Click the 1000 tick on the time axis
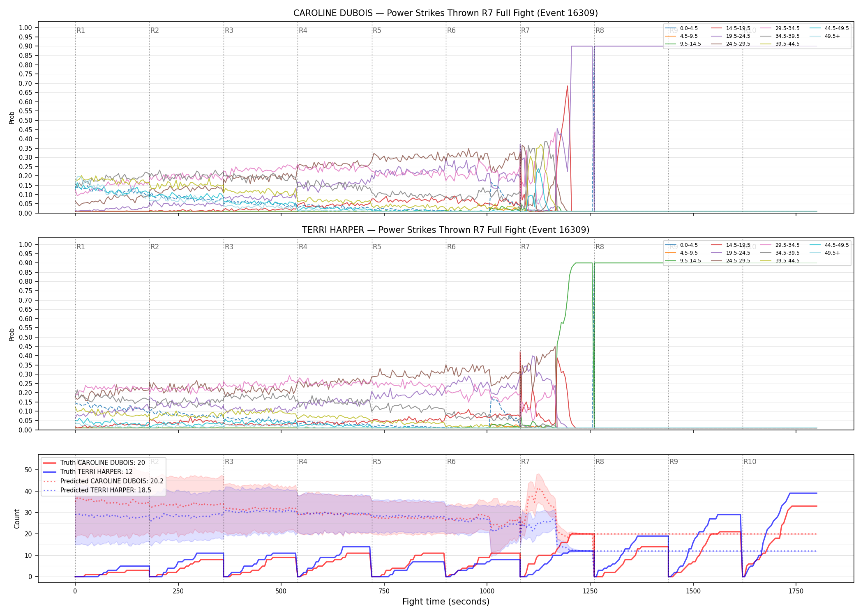 point(487,591)
